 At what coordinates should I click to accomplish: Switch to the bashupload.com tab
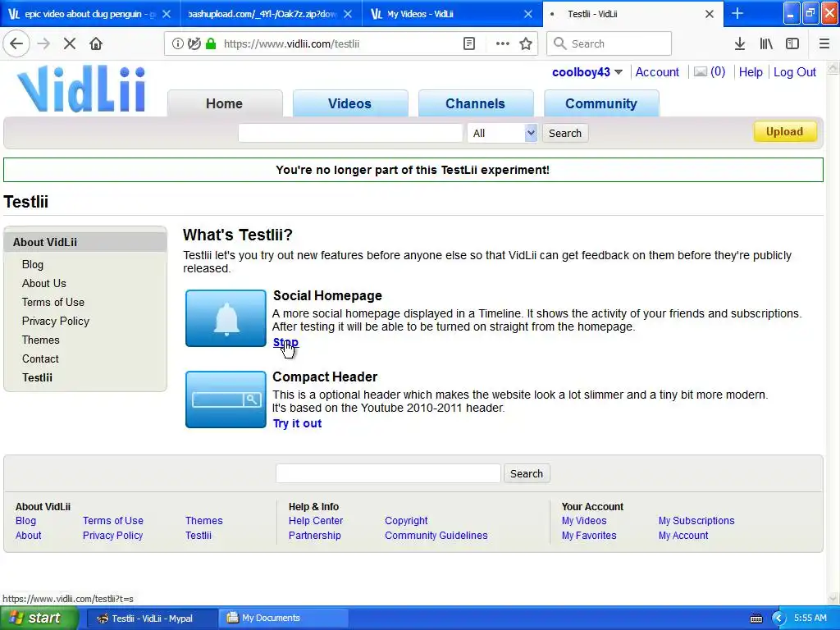[262, 14]
